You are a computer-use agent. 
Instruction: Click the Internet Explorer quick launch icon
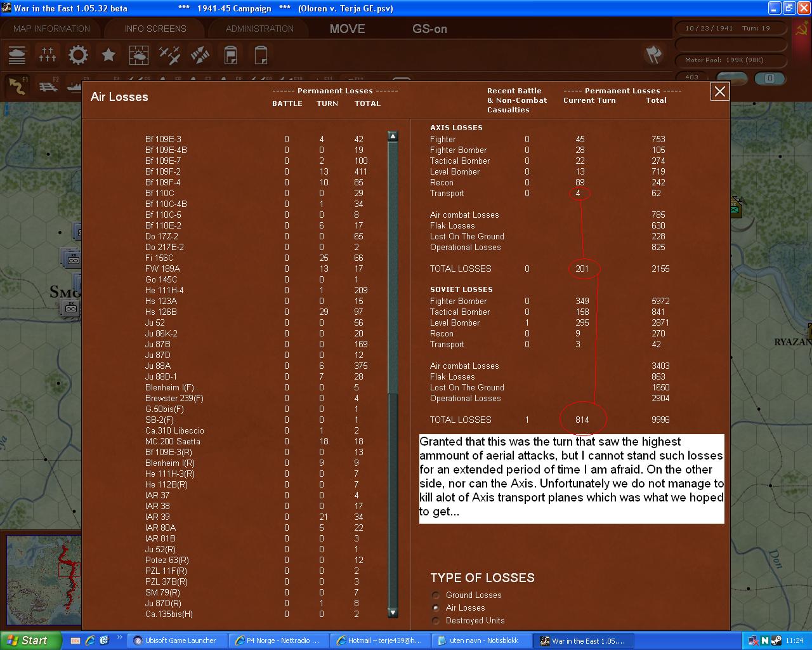click(90, 640)
